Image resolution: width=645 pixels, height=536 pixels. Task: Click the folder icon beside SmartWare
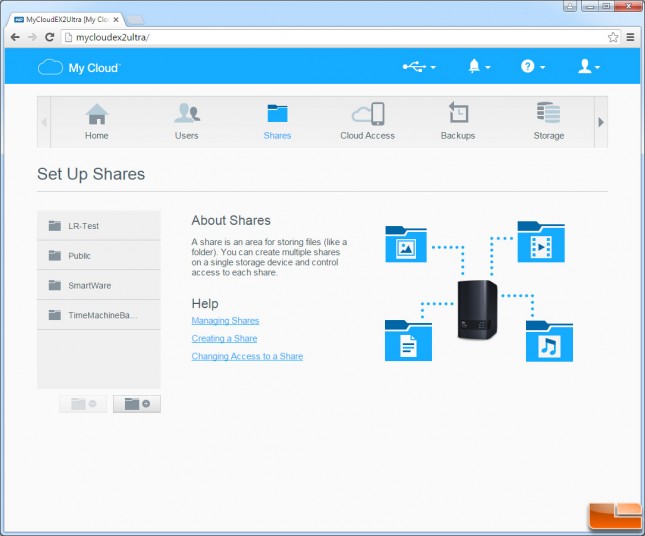coord(55,285)
